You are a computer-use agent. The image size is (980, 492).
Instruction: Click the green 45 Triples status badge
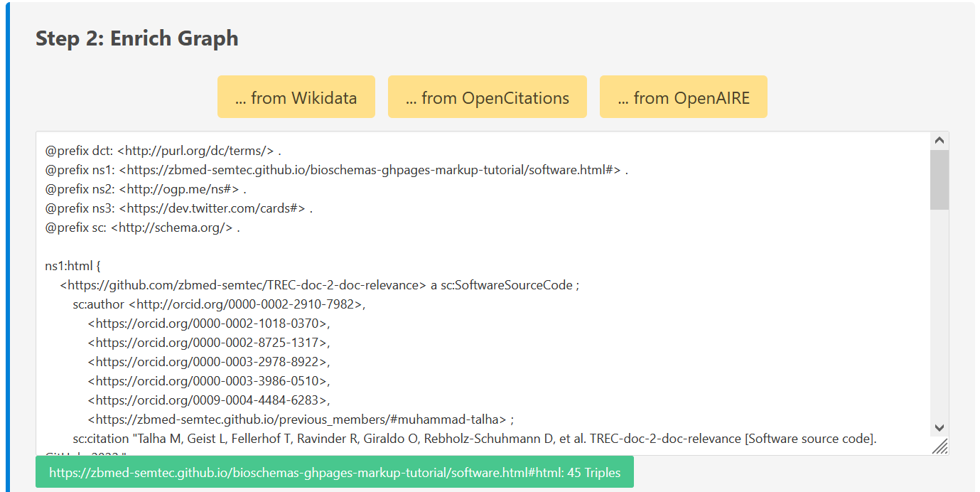click(334, 473)
